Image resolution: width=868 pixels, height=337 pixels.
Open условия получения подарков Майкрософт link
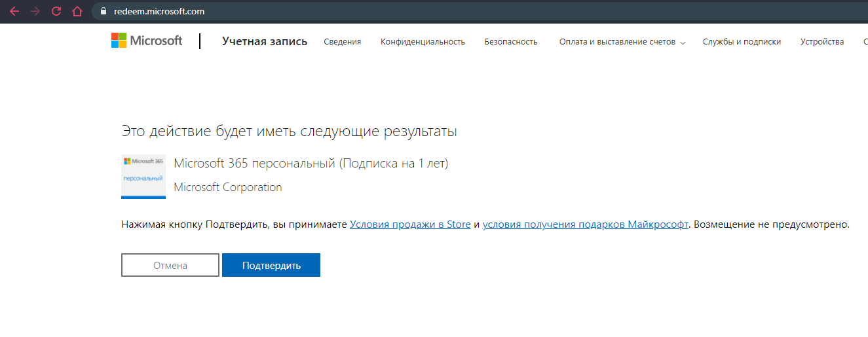[586, 224]
